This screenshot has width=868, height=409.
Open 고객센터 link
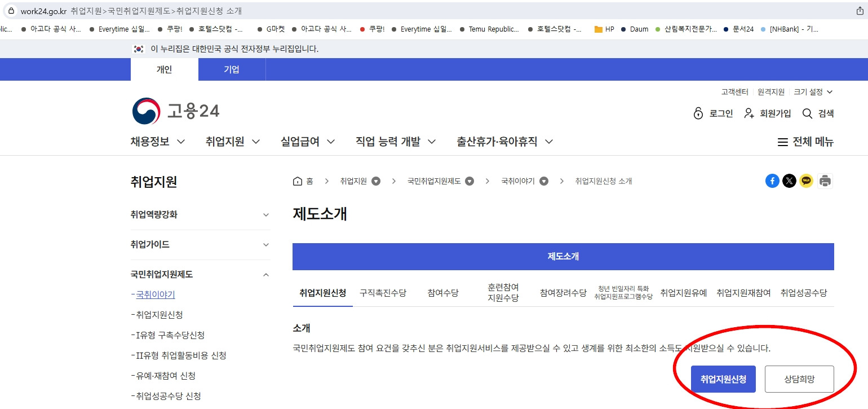tap(735, 92)
